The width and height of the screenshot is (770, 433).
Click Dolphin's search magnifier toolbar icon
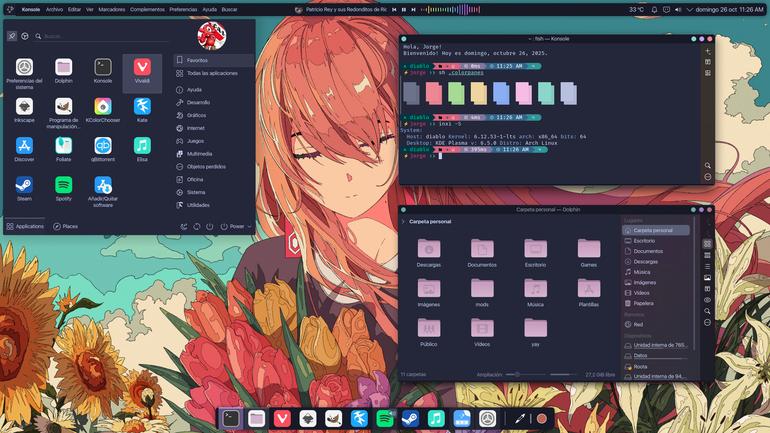pyautogui.click(x=707, y=311)
